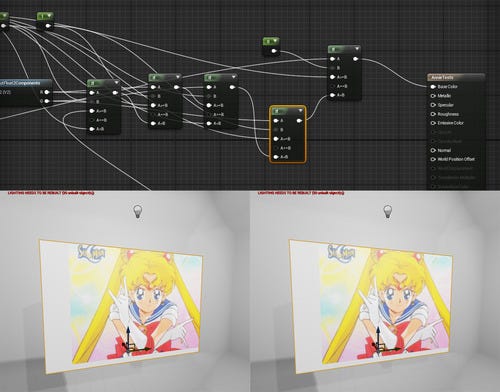Collapse the If node beside BreakOutFloat2Components
This screenshot has width=500, height=392.
pyautogui.click(x=116, y=83)
